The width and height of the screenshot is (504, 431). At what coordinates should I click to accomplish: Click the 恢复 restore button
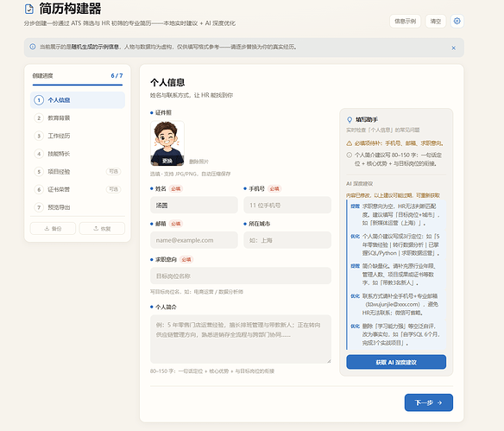tap(102, 228)
